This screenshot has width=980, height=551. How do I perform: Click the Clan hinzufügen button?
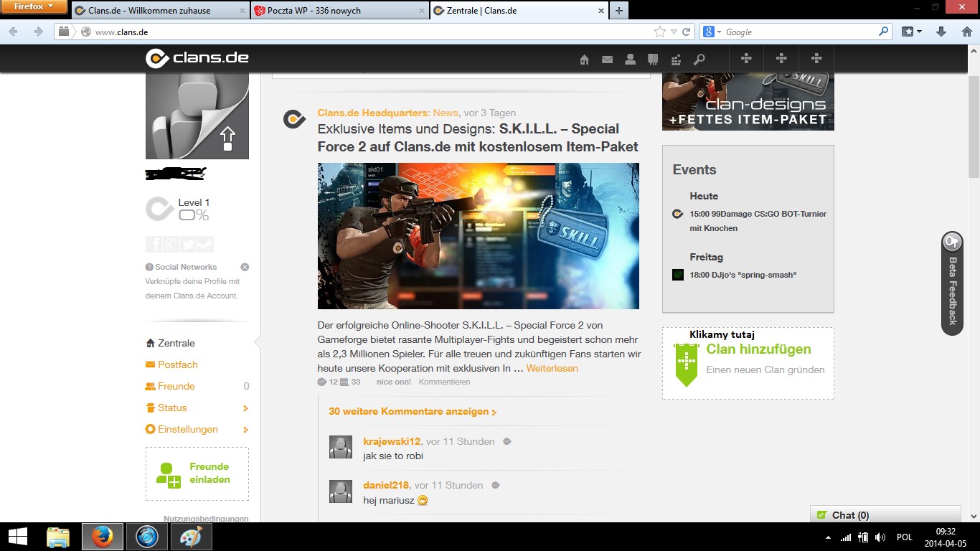748,363
